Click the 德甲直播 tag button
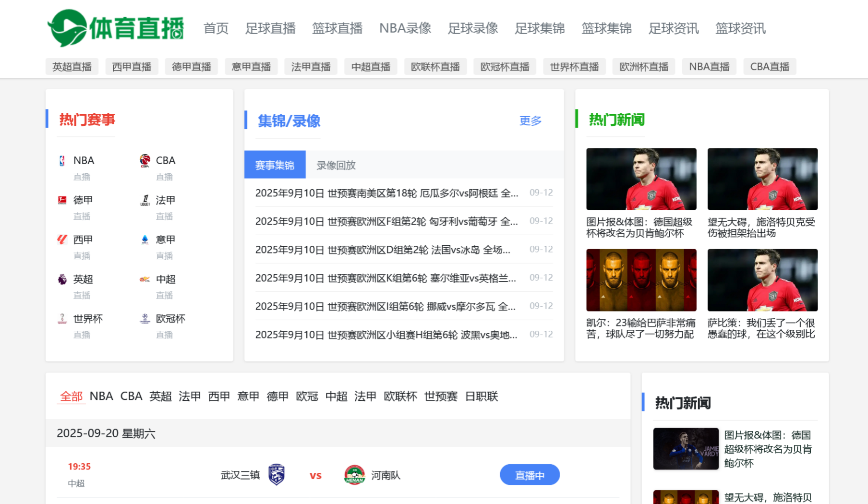868x504 pixels. click(x=192, y=67)
